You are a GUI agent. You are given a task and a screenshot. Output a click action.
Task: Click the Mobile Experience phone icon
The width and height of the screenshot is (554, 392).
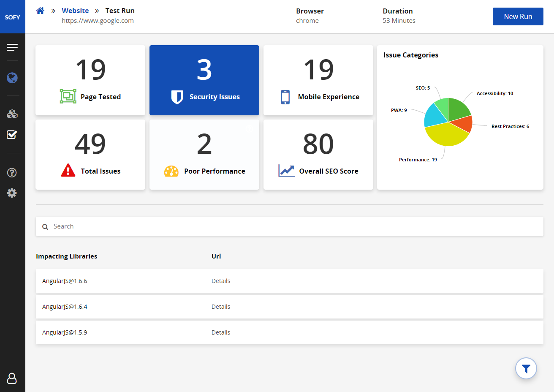coord(285,97)
